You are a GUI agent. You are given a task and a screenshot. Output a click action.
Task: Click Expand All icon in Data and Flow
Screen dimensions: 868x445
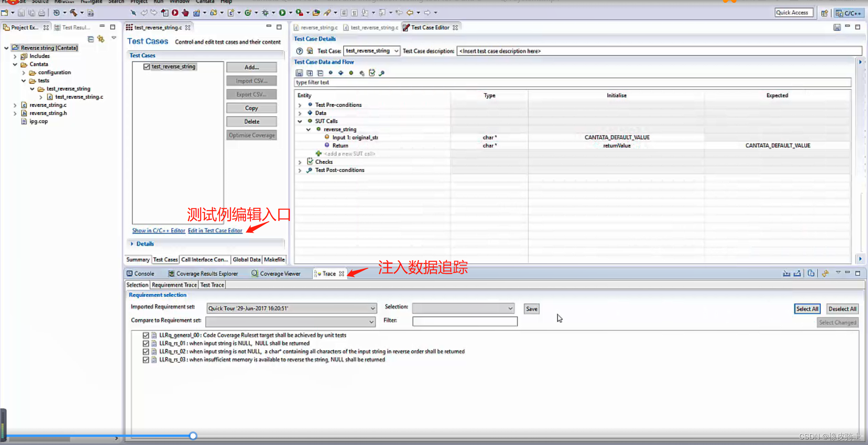click(310, 73)
